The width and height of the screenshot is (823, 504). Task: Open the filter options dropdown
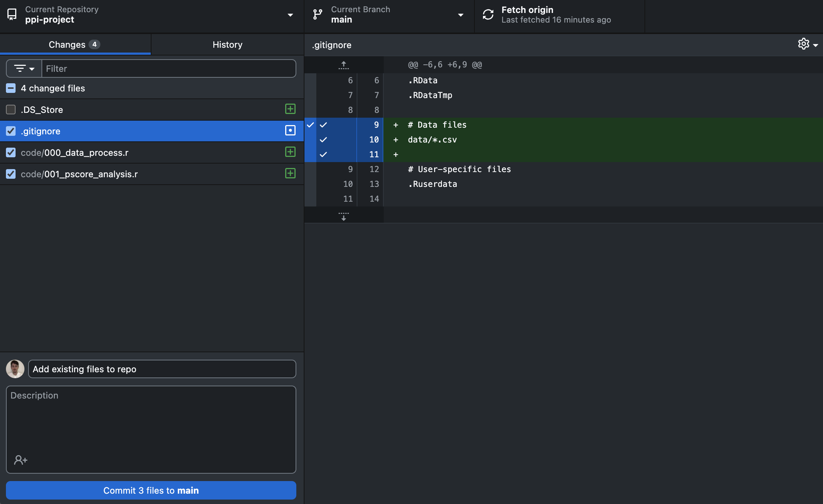24,68
